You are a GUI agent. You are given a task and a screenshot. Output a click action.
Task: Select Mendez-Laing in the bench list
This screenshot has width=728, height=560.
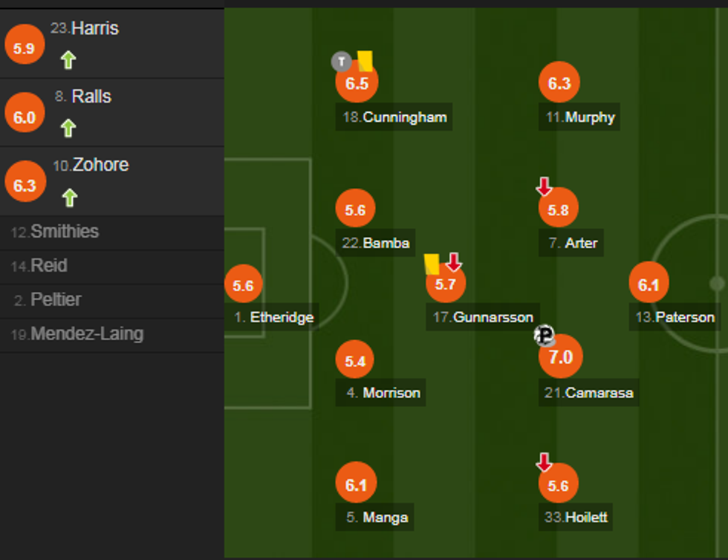pyautogui.click(x=86, y=334)
